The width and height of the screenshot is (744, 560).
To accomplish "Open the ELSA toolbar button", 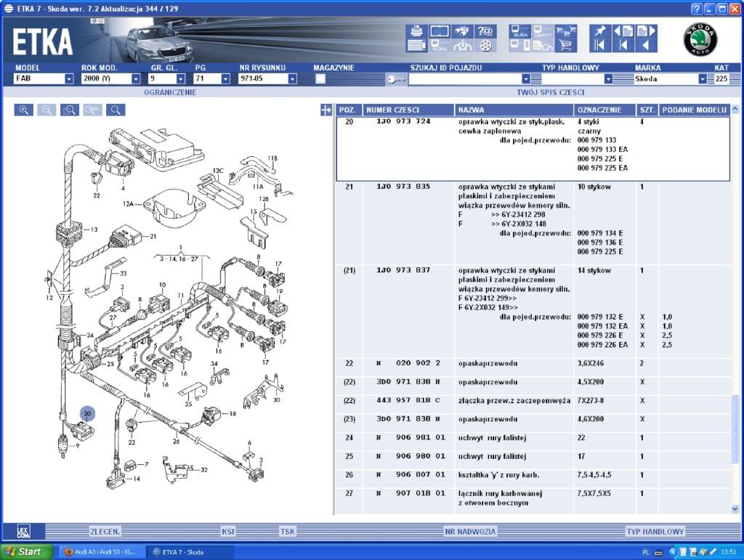I will 520,31.
